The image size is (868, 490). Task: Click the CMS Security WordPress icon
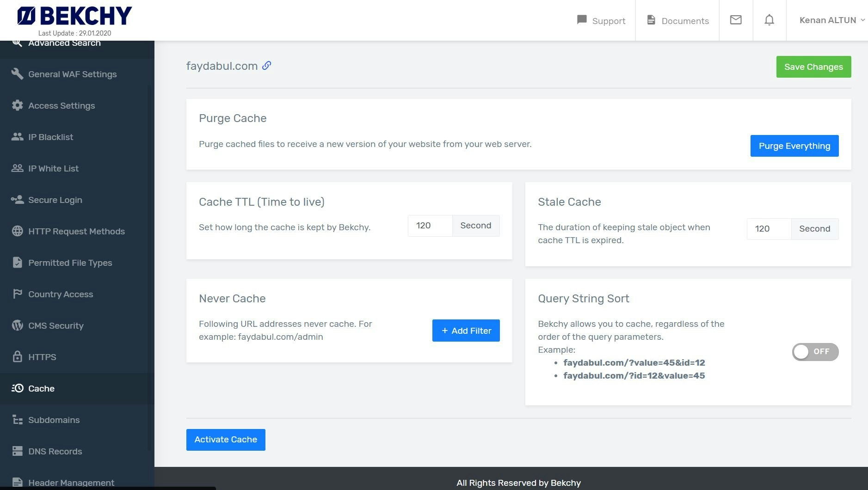coord(17,325)
